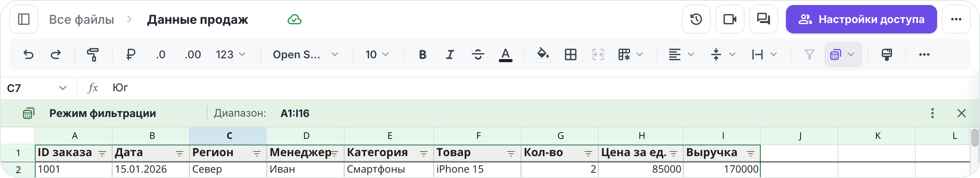
Task: Click the Данные продаж document title
Action: pyautogui.click(x=198, y=20)
